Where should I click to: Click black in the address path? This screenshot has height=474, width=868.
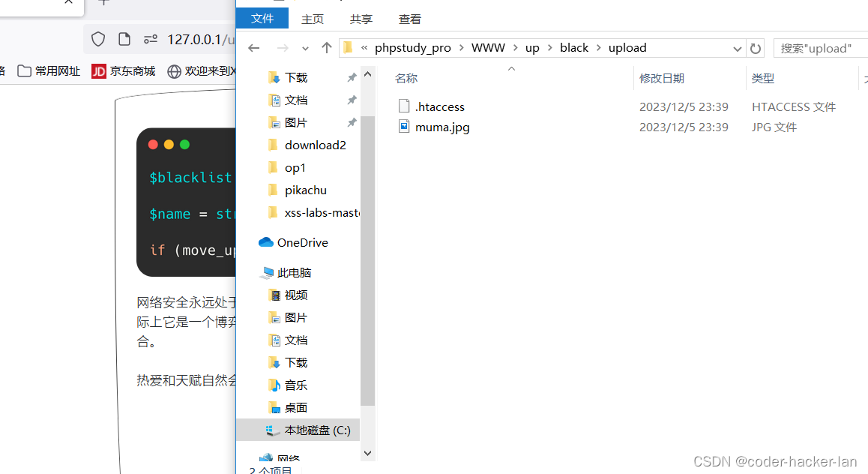(x=574, y=48)
